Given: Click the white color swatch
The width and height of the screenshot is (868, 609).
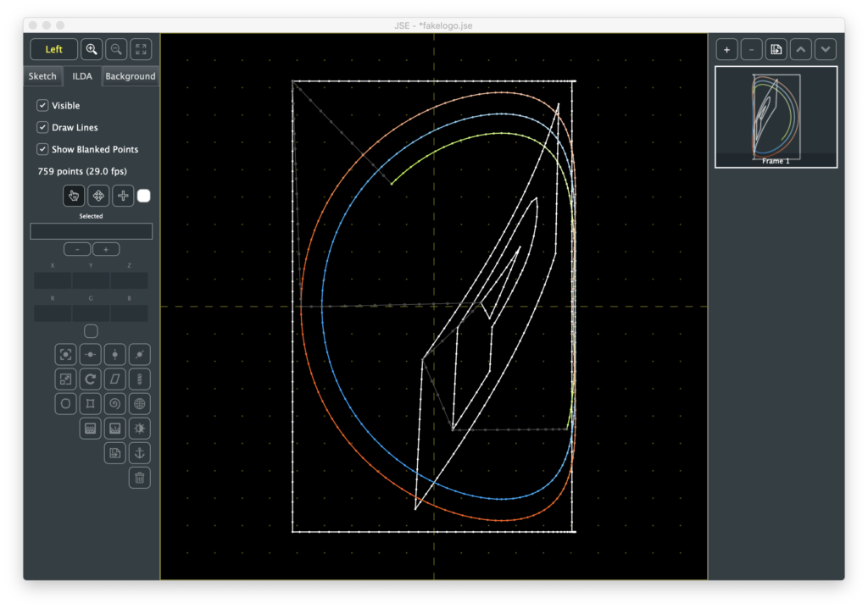Looking at the screenshot, I should coord(144,196).
